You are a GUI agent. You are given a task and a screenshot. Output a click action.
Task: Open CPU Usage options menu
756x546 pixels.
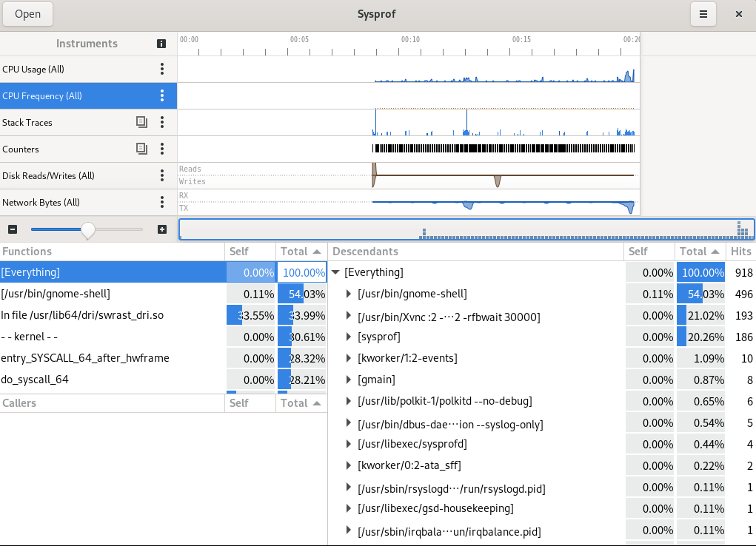click(x=162, y=70)
